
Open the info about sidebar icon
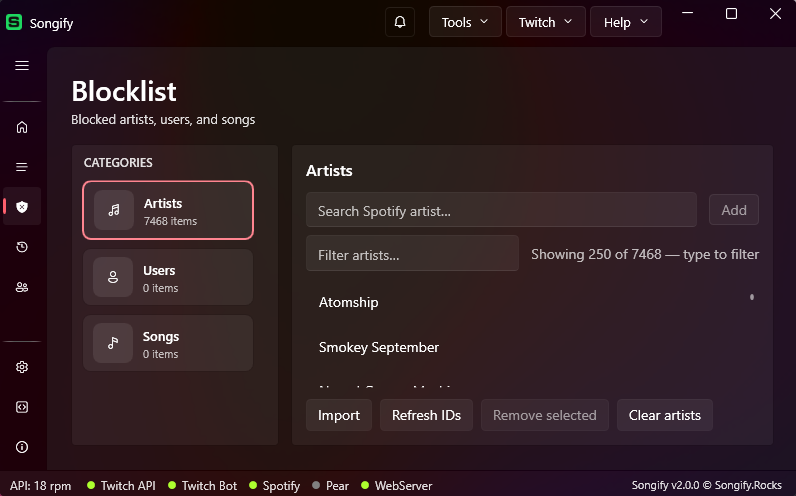pyautogui.click(x=22, y=447)
